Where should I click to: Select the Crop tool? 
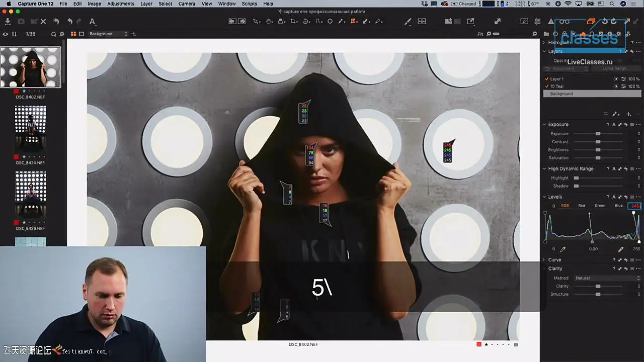[x=294, y=22]
